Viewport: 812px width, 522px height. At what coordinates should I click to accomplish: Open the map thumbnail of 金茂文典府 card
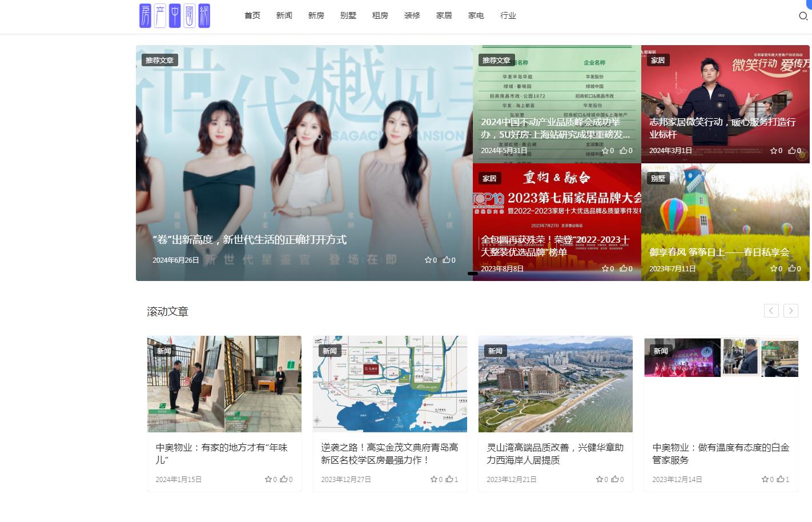tap(390, 384)
